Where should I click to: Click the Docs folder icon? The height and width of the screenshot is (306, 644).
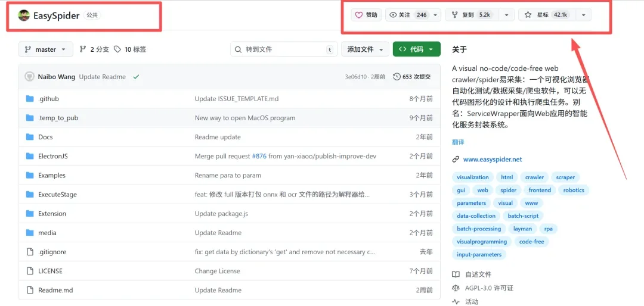(30, 137)
